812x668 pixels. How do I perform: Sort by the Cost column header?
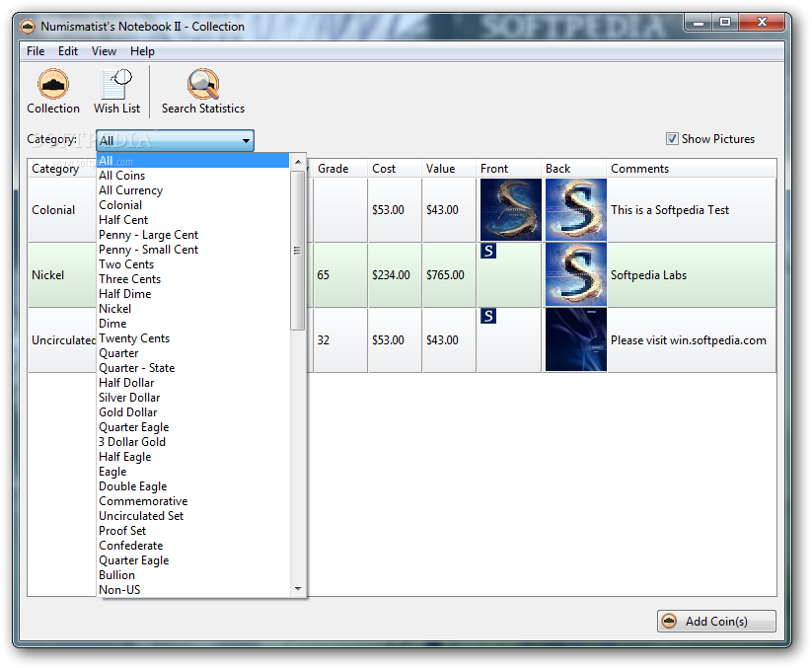395,169
